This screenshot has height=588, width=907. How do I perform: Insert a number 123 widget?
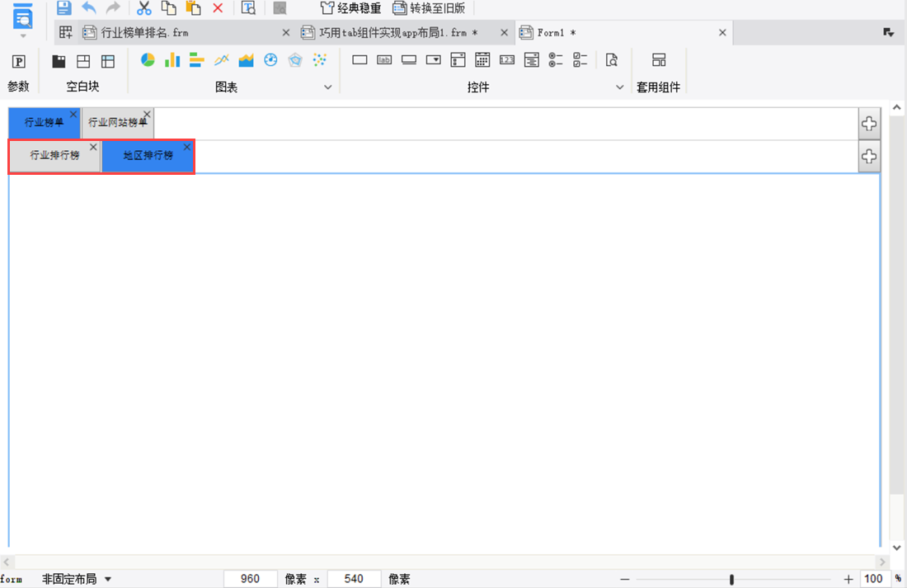(x=507, y=59)
